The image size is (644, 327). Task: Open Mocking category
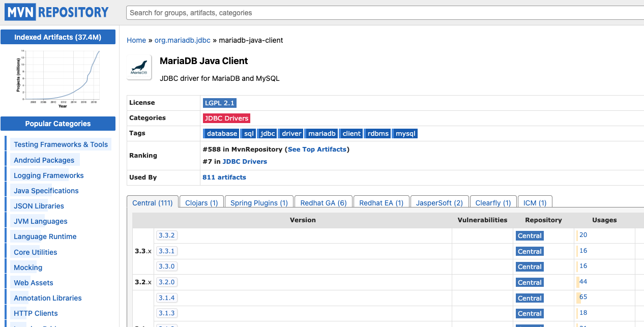[28, 267]
